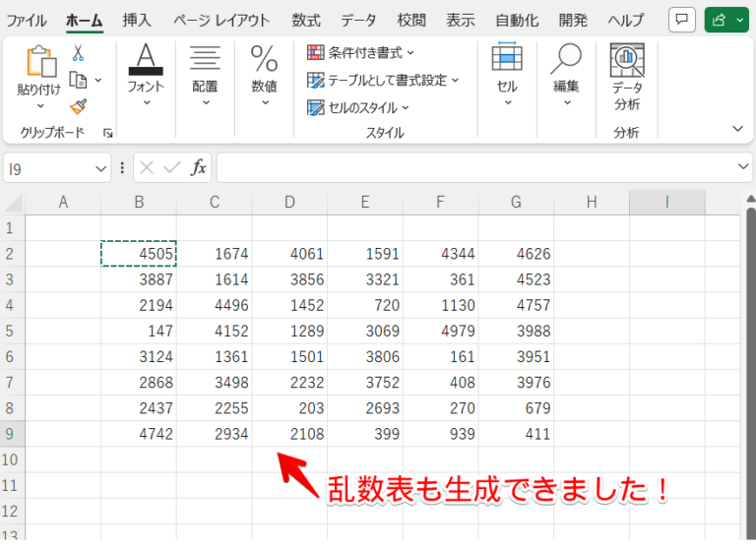Select cell B2 containing 4505
Image resolution: width=756 pixels, height=550 pixels.
coord(139,254)
